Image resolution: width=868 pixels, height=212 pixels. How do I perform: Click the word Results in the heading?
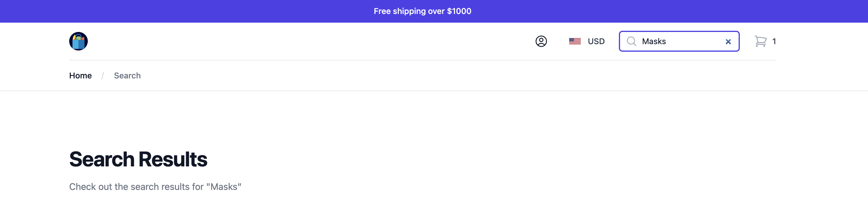(173, 159)
